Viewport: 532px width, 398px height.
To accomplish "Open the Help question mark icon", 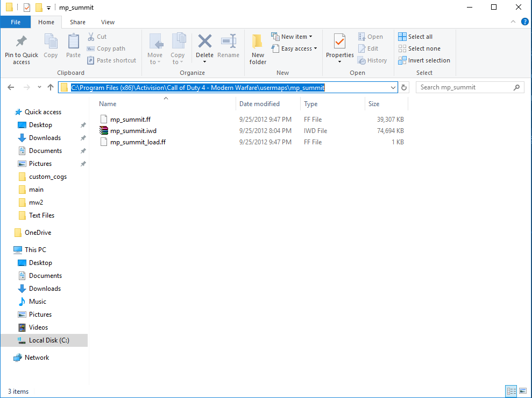I will (x=525, y=22).
